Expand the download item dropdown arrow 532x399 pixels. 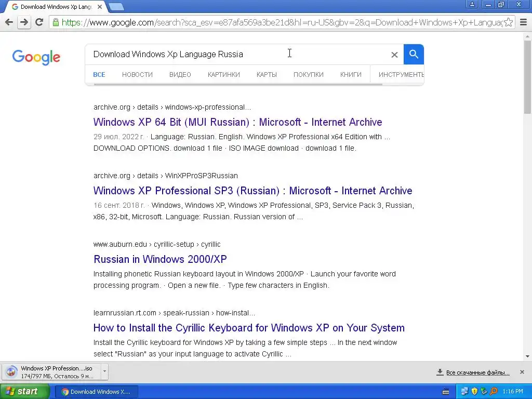[x=104, y=371]
